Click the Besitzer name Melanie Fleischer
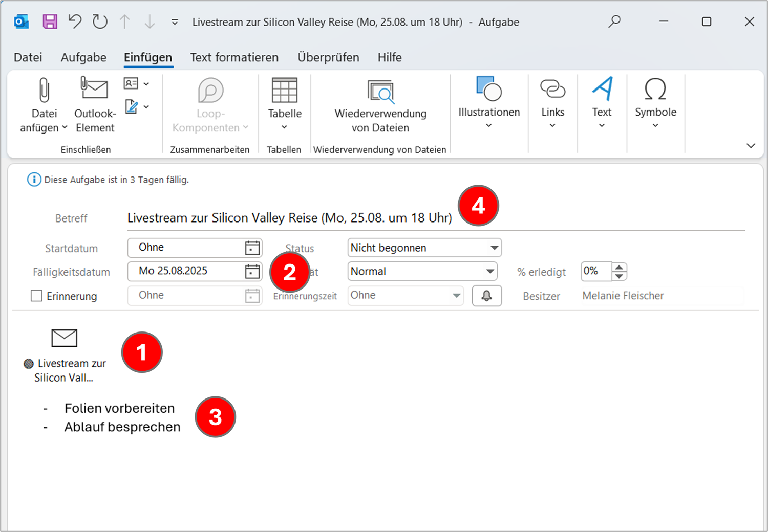The image size is (768, 532). point(623,296)
